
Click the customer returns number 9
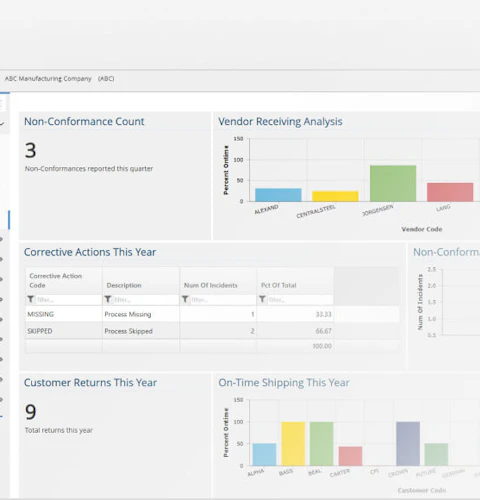30,412
